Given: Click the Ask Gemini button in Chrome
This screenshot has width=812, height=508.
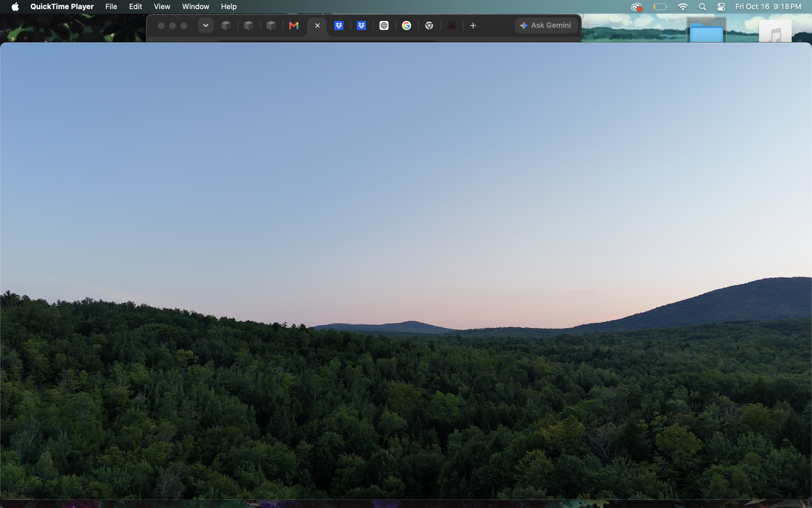Looking at the screenshot, I should click(546, 26).
